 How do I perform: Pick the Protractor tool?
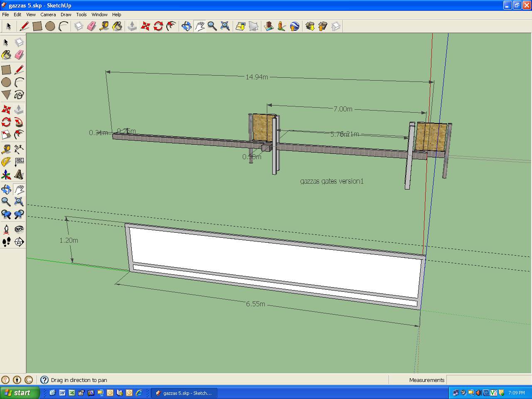(x=6, y=162)
